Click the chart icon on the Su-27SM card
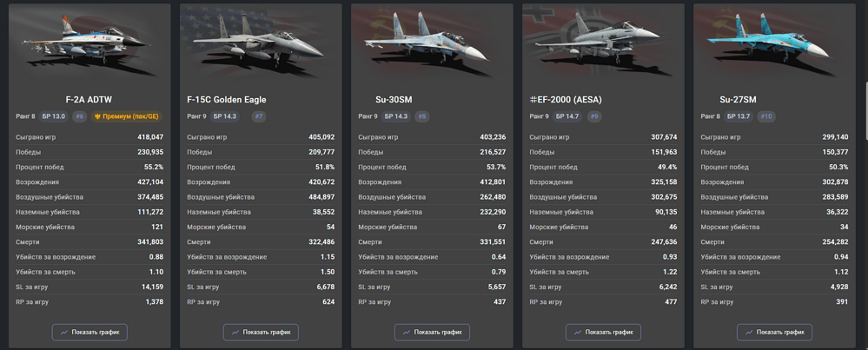Viewport: 868px width, 350px height. pos(749,333)
